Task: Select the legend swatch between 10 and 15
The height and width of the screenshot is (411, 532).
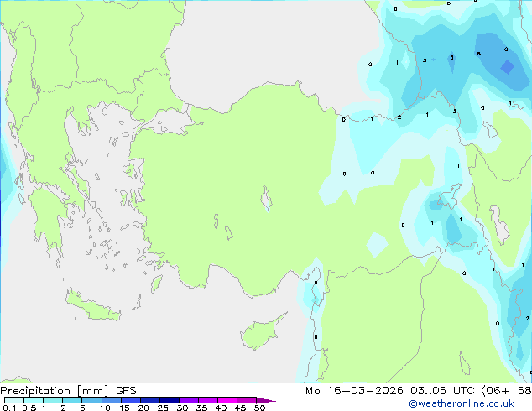Action: tap(111, 400)
